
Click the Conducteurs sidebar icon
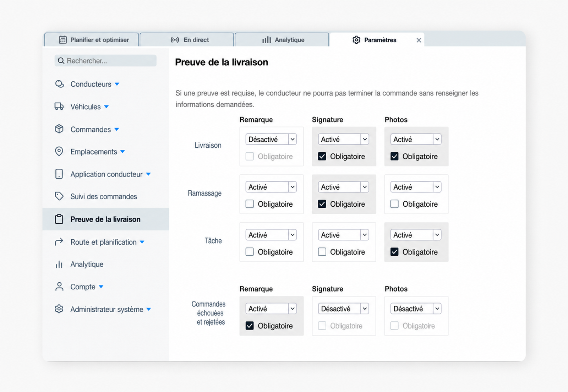point(59,84)
